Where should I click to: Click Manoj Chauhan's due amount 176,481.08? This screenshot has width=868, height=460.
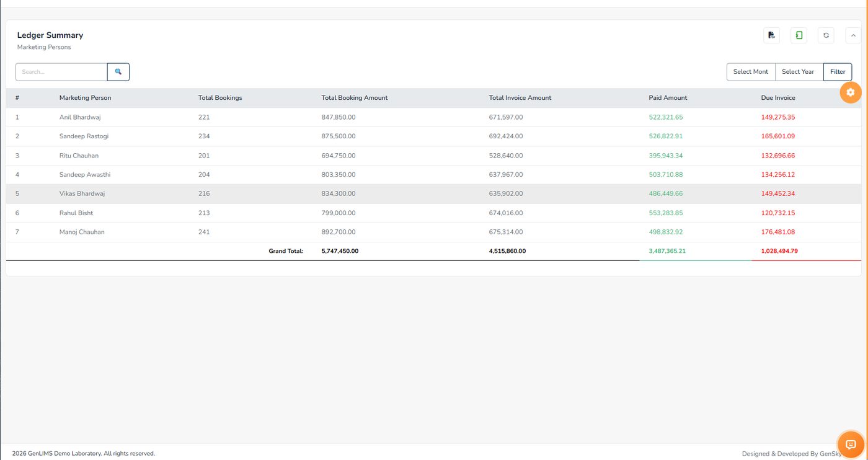778,232
